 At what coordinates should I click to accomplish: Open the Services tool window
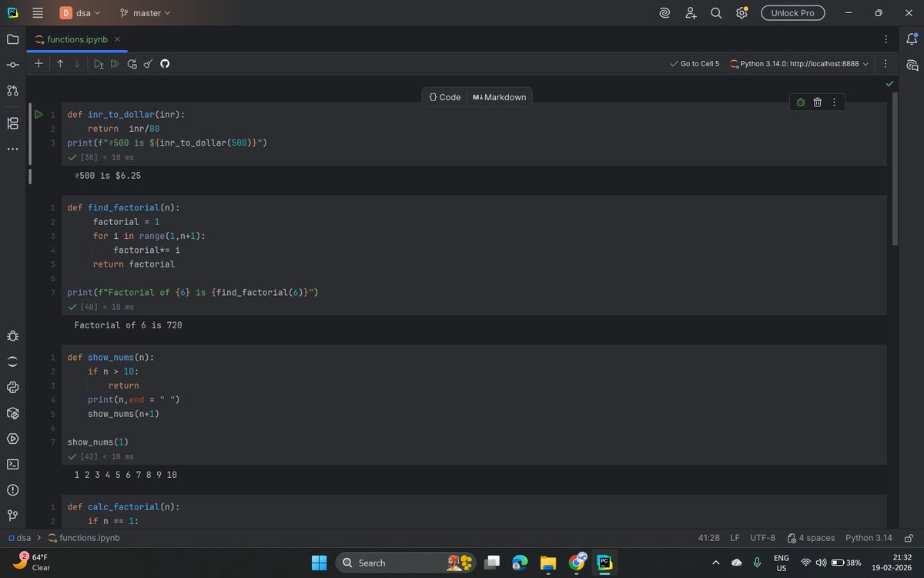click(x=12, y=439)
